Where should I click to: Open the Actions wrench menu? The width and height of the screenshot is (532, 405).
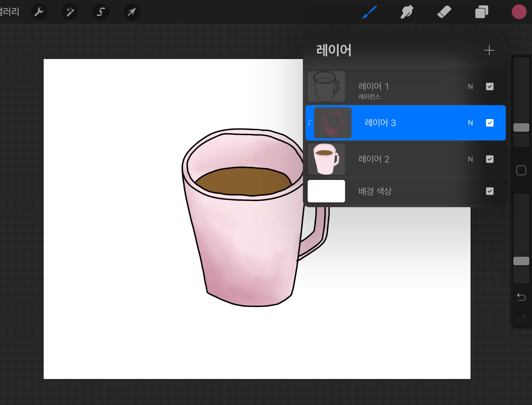point(39,12)
